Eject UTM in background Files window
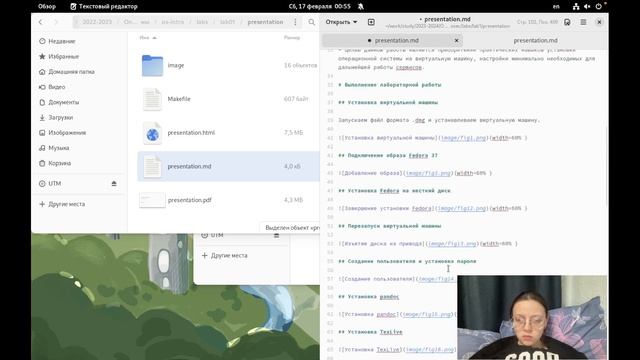Viewport: 640px width, 360px height. [276, 236]
